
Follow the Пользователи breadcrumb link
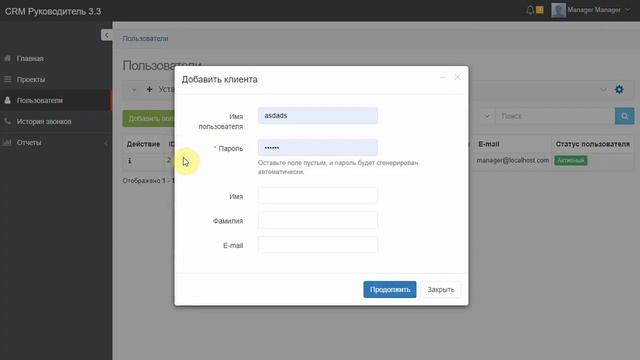click(145, 38)
